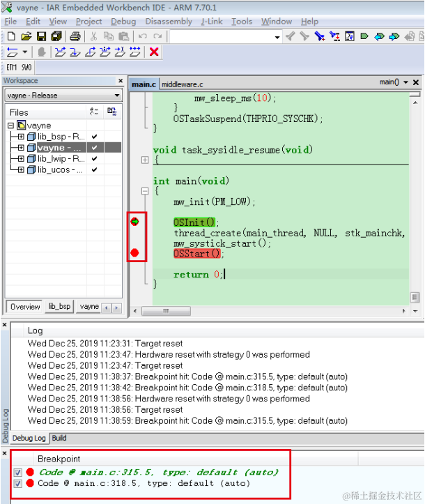Click the Paste clipboard icon
425x504 pixels.
124,36
